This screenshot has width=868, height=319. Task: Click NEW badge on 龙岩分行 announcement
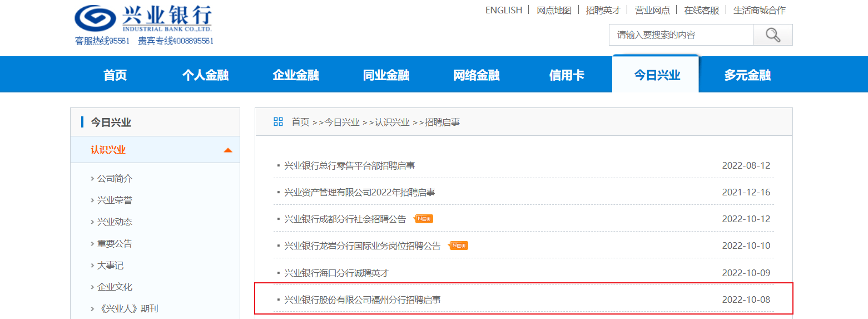459,246
